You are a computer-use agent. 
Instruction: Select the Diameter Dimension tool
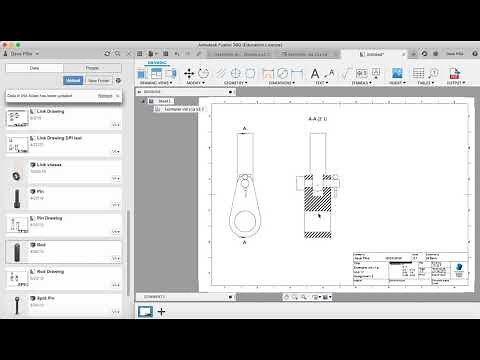(282, 73)
